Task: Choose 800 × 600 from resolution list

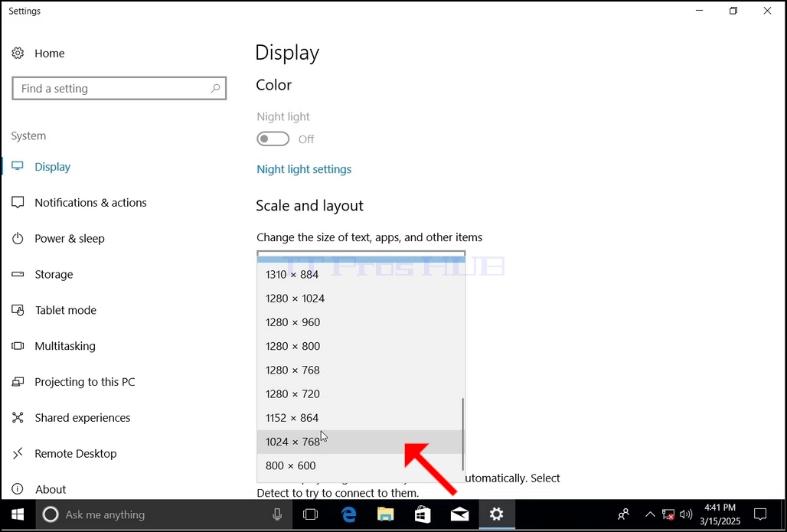Action: [x=361, y=465]
